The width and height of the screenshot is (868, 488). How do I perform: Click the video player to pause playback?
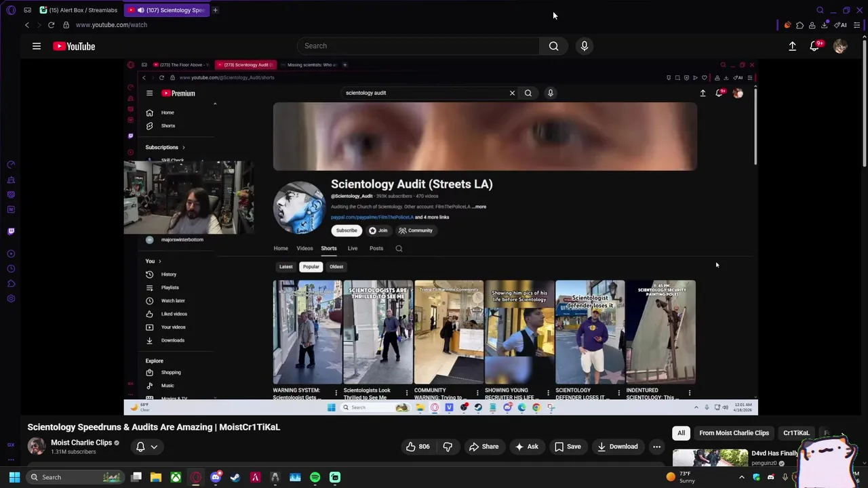click(441, 237)
